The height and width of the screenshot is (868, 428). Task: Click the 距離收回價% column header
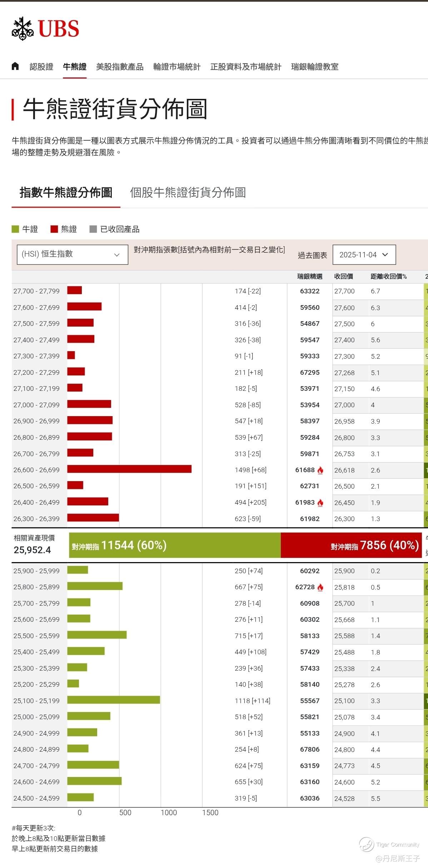click(389, 277)
